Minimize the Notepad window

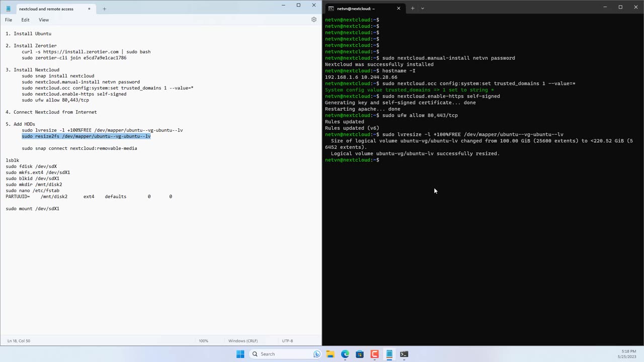pos(284,5)
